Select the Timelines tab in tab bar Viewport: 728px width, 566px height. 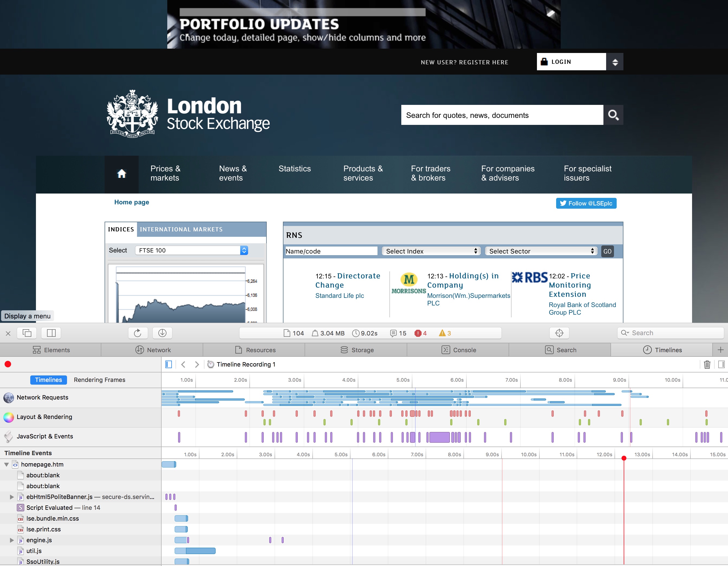click(x=662, y=350)
